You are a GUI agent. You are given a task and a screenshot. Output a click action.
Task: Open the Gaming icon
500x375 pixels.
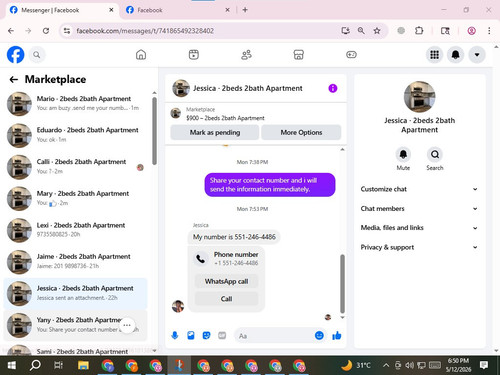click(x=351, y=55)
